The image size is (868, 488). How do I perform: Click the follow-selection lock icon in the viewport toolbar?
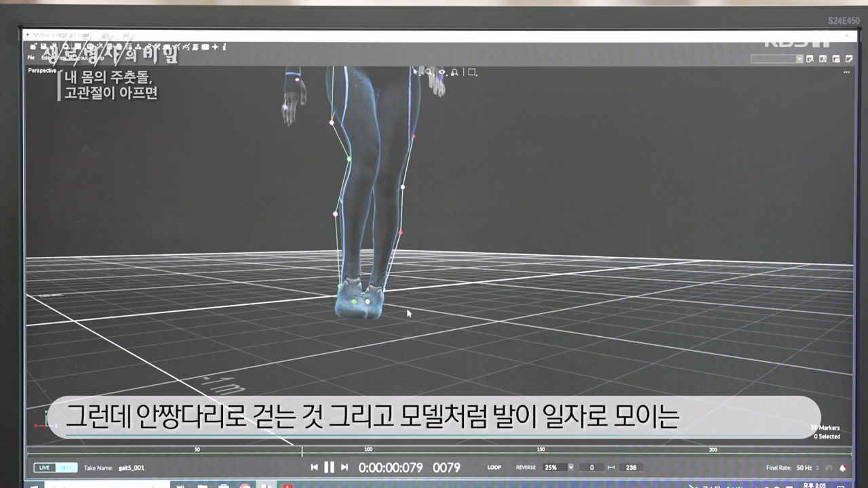pos(454,72)
